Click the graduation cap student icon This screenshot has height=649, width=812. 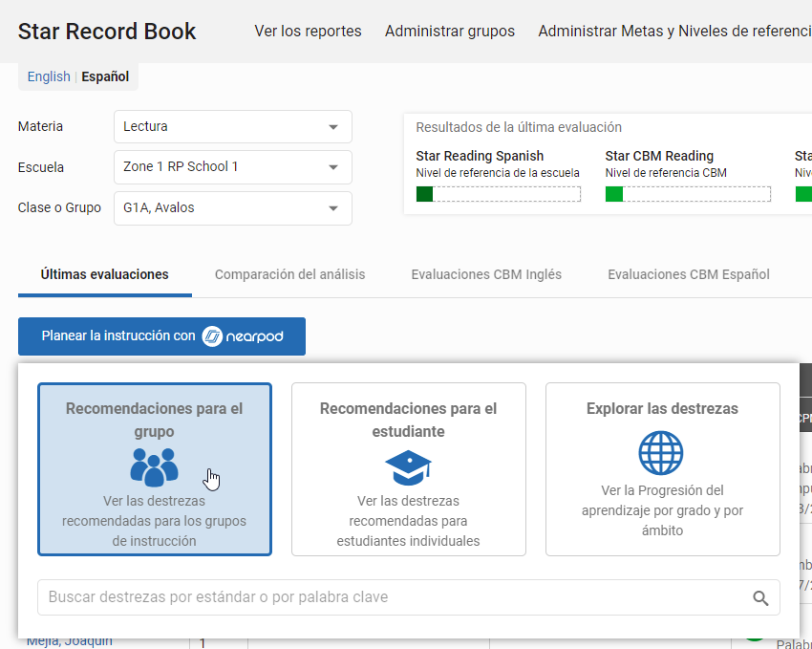click(408, 467)
